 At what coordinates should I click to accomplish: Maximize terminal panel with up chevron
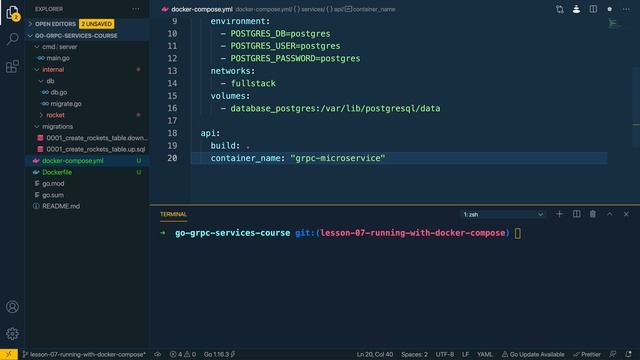(x=609, y=214)
